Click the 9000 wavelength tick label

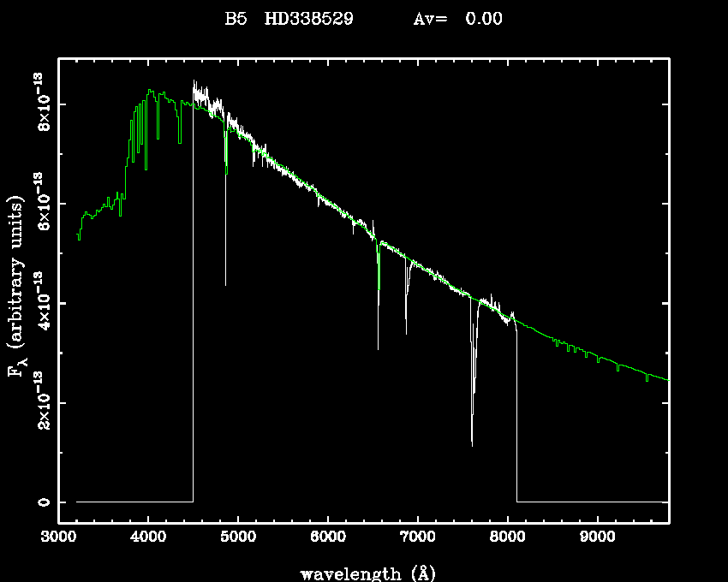[597, 538]
